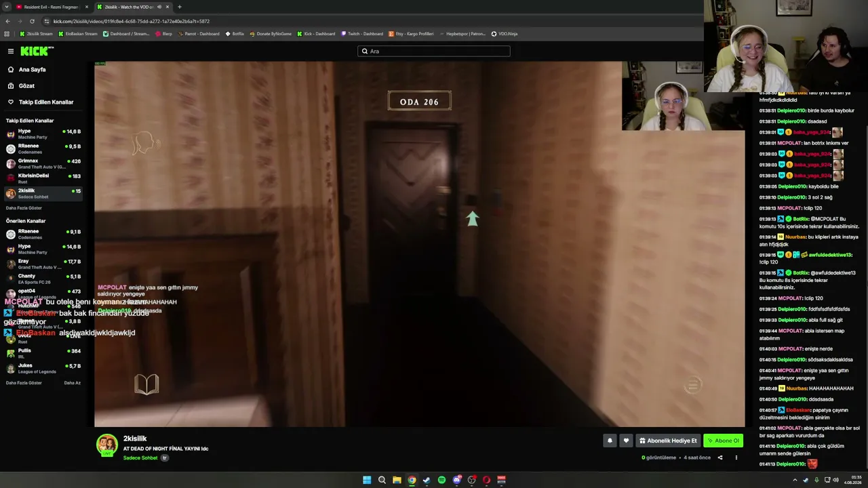Viewport: 868px width, 488px height.
Task: Open the three-dot more options menu
Action: click(x=736, y=457)
